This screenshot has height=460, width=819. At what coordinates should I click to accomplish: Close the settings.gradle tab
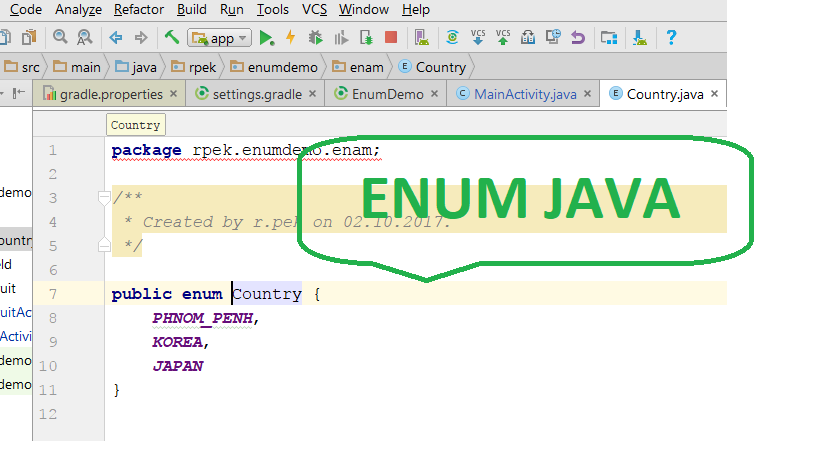click(312, 93)
